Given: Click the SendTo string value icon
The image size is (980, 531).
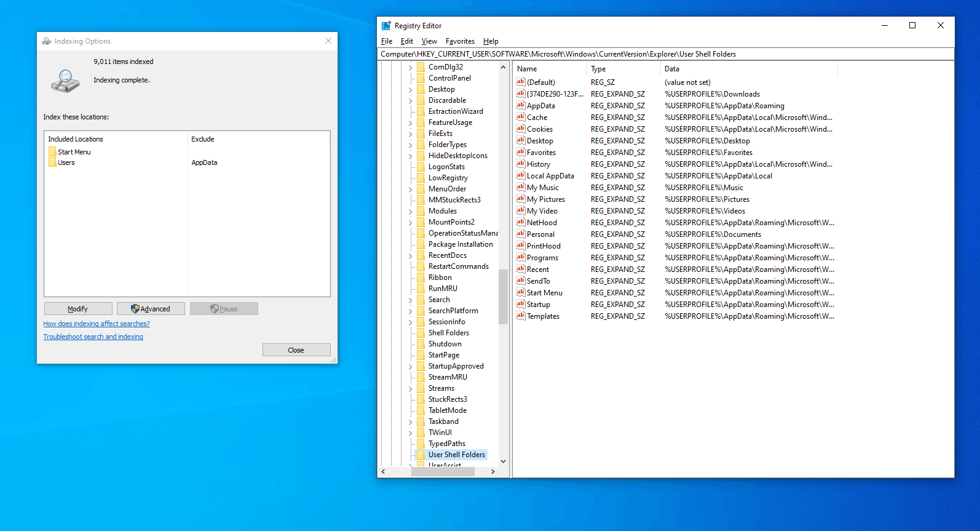Looking at the screenshot, I should click(x=521, y=281).
